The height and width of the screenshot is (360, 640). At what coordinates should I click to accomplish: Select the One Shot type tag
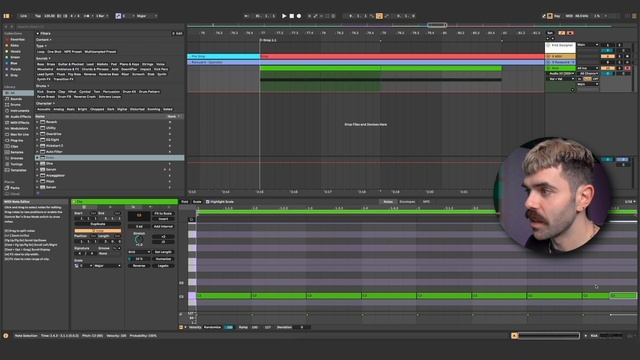(x=54, y=52)
